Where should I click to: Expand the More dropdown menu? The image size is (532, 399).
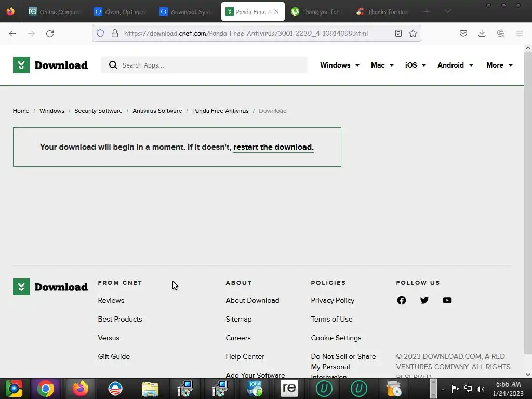[x=499, y=65]
